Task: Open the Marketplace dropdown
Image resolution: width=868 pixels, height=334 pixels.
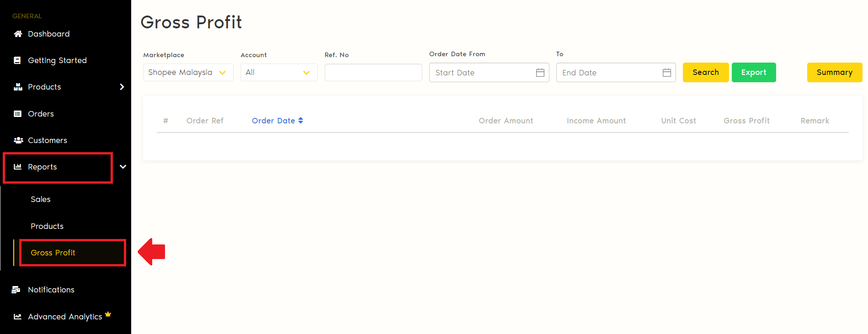Action: tap(188, 73)
